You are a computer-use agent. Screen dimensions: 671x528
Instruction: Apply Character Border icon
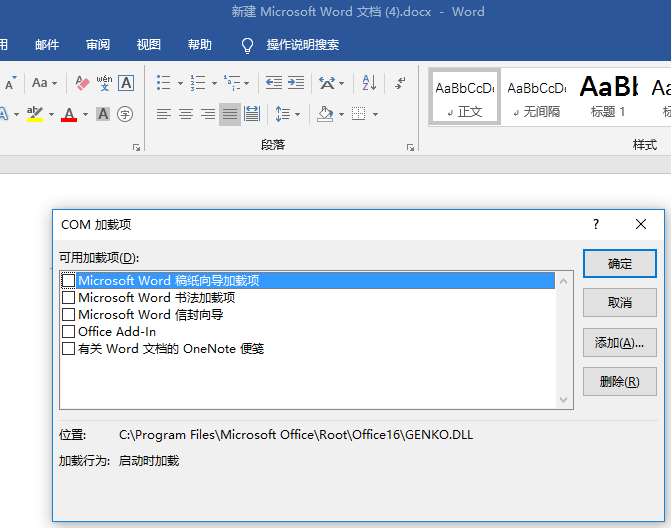[x=126, y=83]
